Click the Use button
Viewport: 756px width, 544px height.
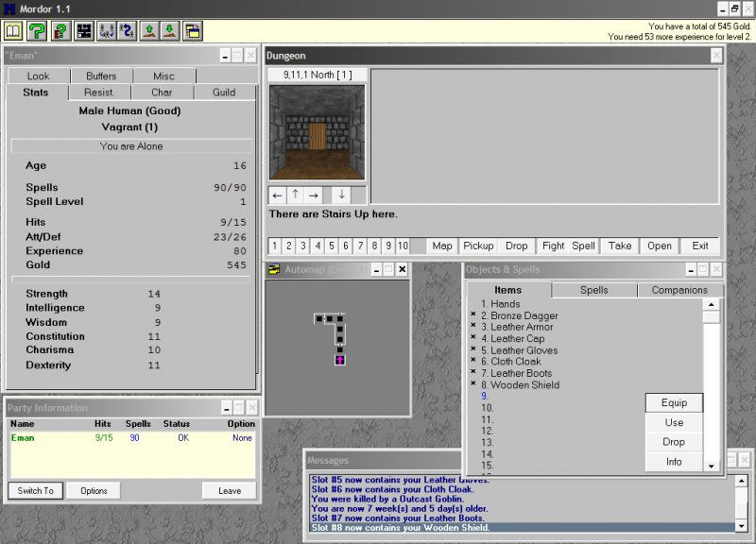(674, 422)
